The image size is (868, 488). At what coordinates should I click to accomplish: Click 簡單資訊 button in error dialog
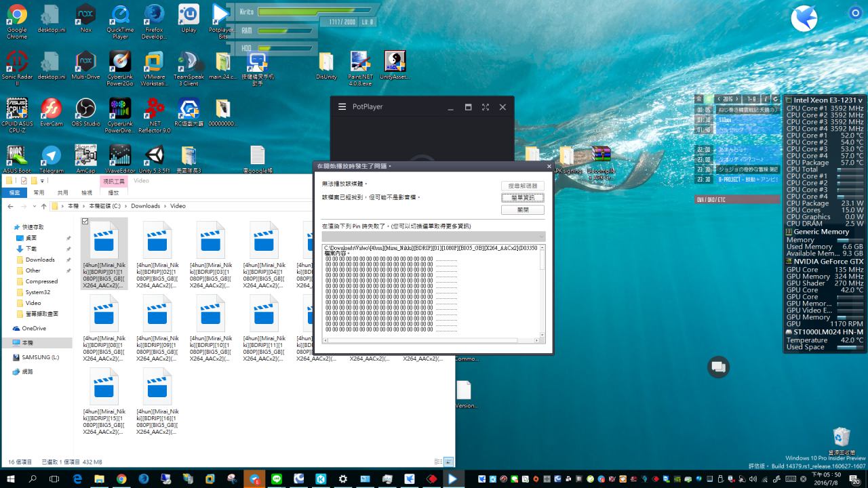(522, 197)
